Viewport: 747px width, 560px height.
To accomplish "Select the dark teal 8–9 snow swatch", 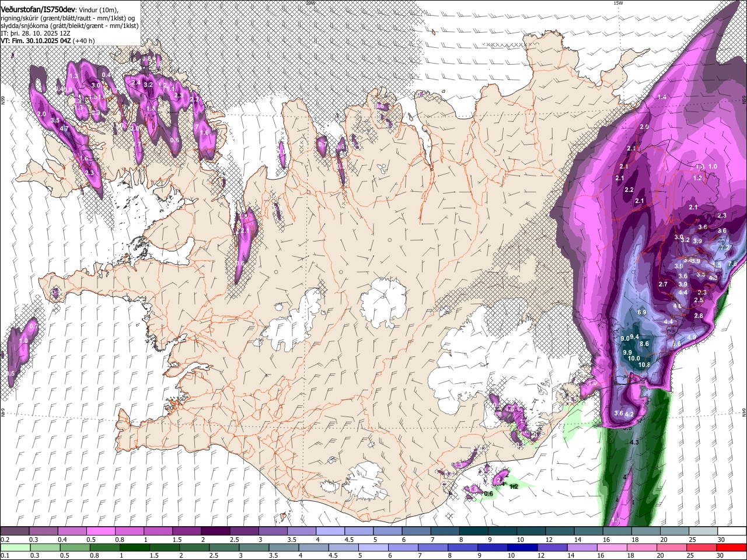I will [x=474, y=531].
